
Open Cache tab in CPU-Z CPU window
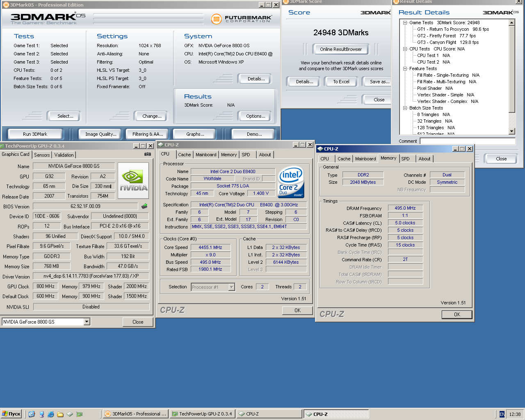[x=184, y=155]
